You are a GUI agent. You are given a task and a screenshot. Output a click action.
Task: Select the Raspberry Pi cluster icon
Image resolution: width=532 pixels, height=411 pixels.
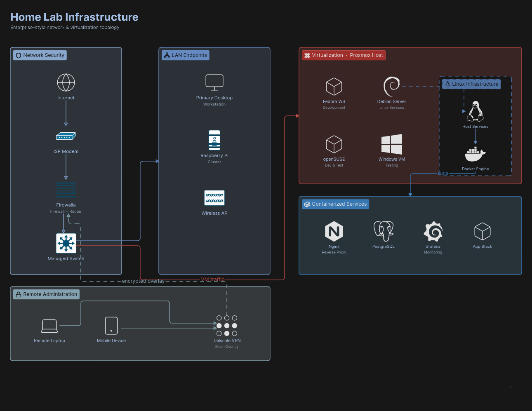click(214, 140)
